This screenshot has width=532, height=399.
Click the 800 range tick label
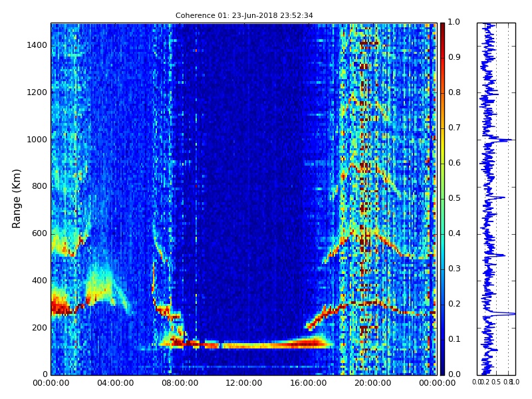point(40,186)
